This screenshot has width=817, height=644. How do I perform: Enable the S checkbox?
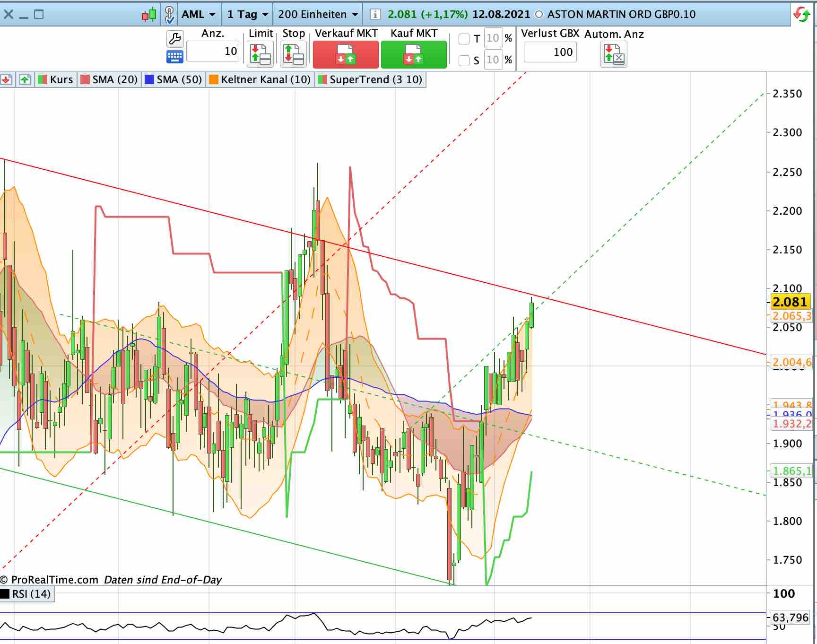464,60
